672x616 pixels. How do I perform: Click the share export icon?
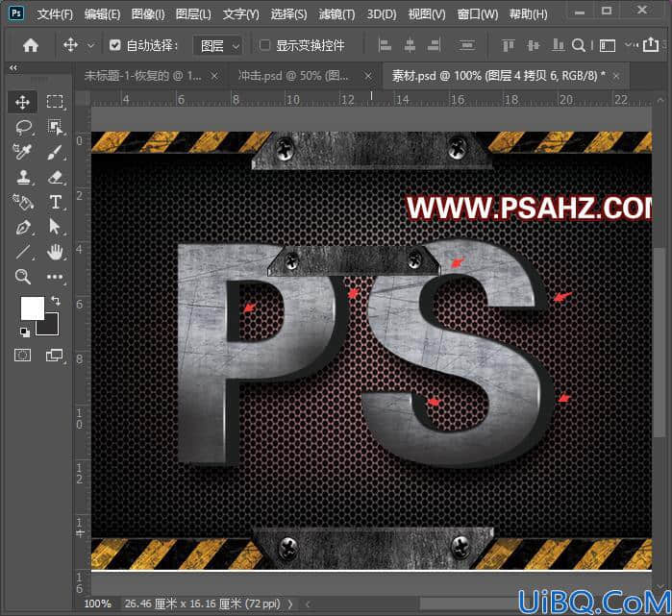pyautogui.click(x=651, y=44)
